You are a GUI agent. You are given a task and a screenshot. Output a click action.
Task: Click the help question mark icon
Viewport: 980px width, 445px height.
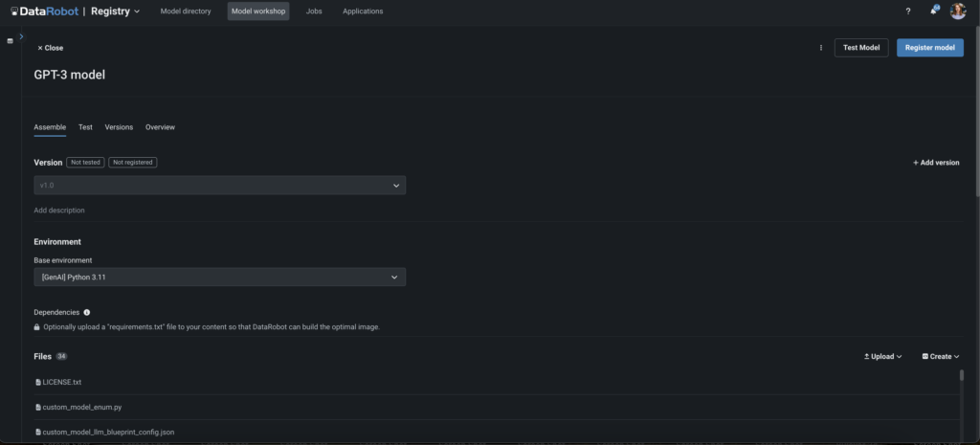coord(908,11)
